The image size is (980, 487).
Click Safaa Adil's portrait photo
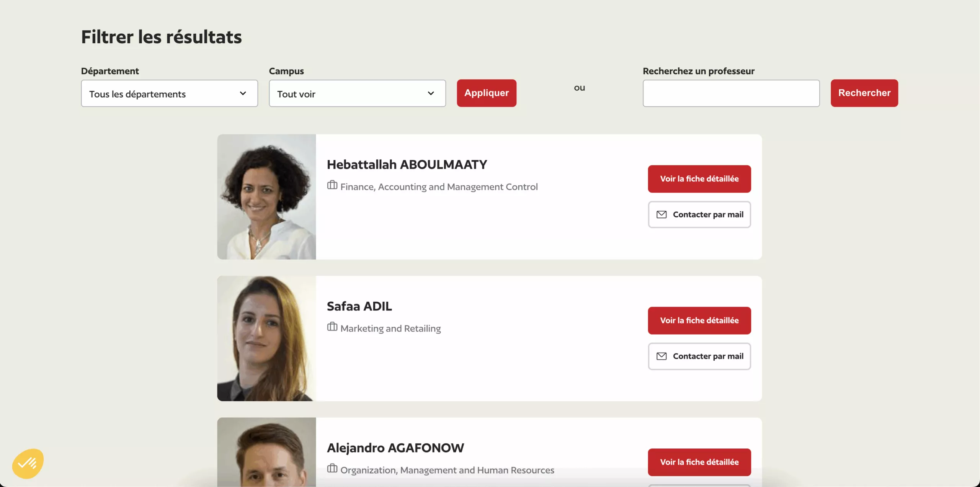[x=266, y=338]
